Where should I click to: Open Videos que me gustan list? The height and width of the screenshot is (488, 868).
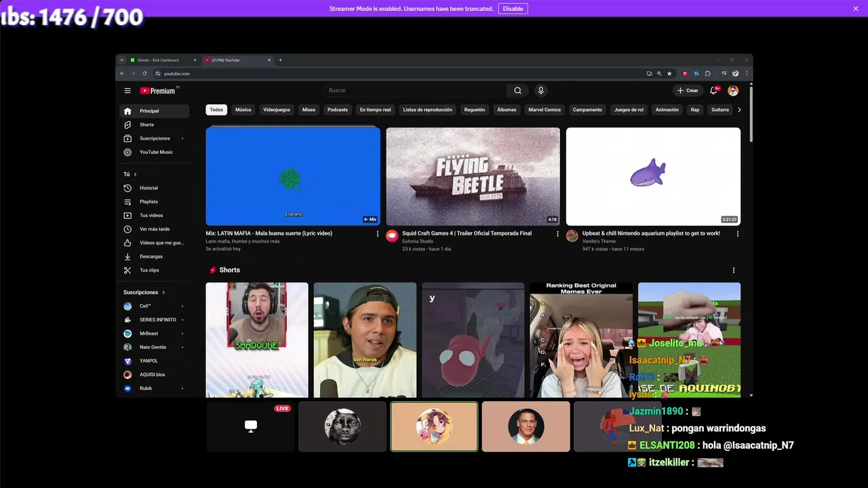click(155, 243)
